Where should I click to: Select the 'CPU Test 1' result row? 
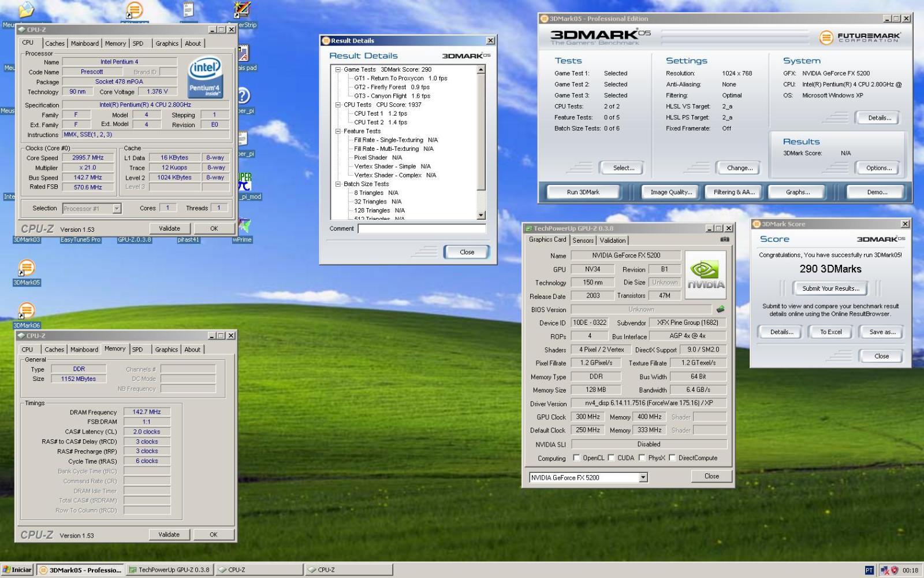pos(381,114)
